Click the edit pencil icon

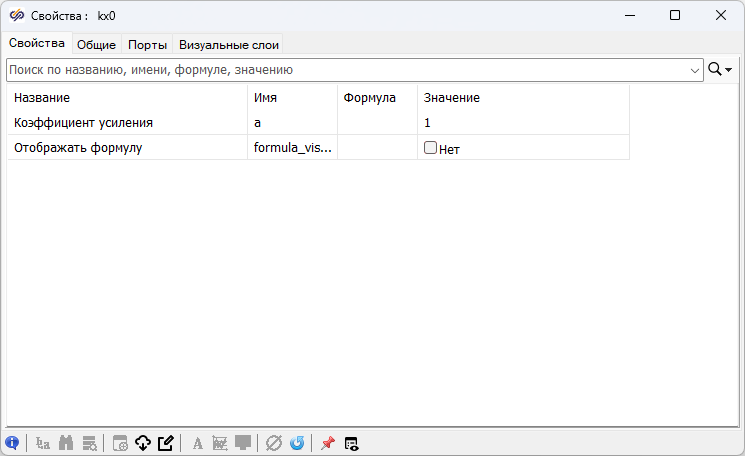coord(166,443)
